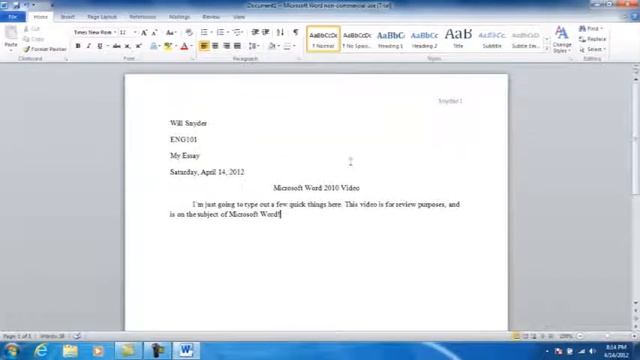Click the zoom slider in status bar
This screenshot has height=360, width=640.
(x=606, y=336)
